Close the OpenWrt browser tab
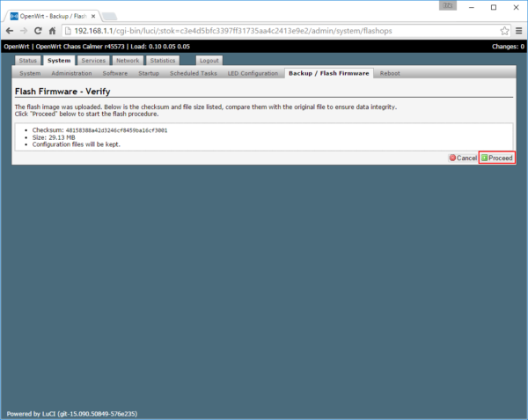Screen dimensions: 528x420 pos(92,14)
